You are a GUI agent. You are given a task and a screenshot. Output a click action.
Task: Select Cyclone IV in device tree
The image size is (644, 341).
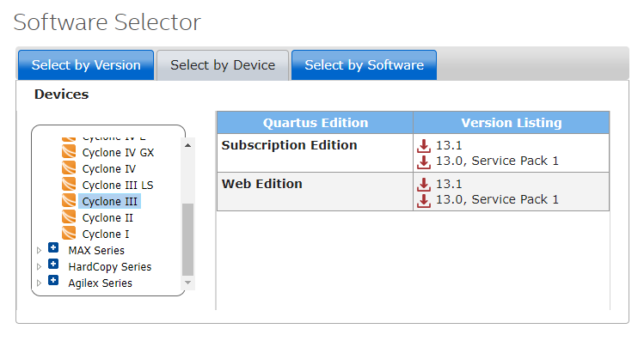click(x=109, y=169)
